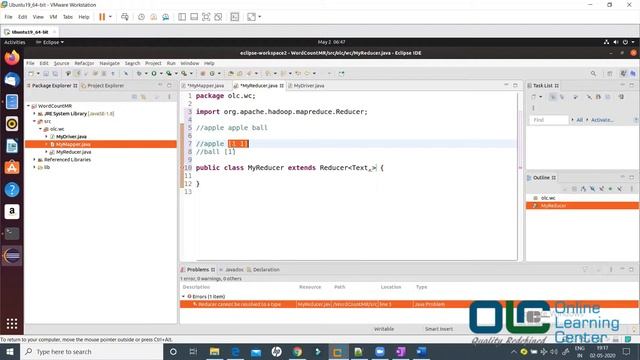Click VMware take snapshot clock icon
The image size is (640, 360).
[141, 17]
